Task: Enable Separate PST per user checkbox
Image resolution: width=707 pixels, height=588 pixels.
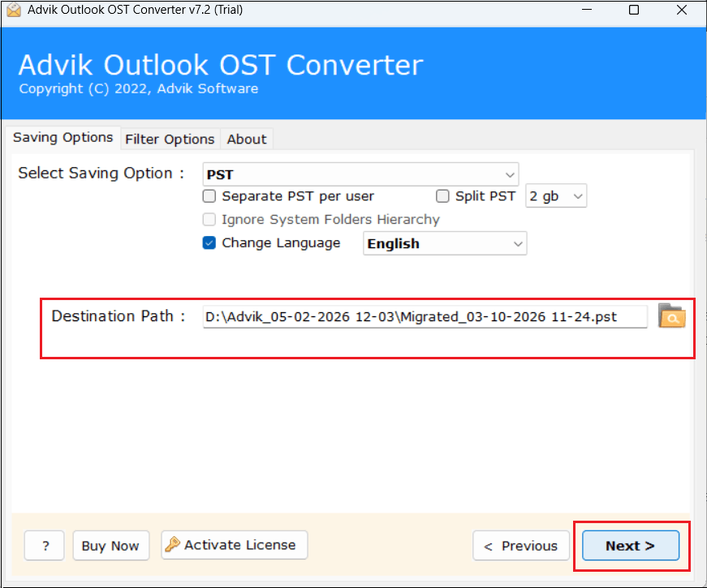Action: coord(209,196)
